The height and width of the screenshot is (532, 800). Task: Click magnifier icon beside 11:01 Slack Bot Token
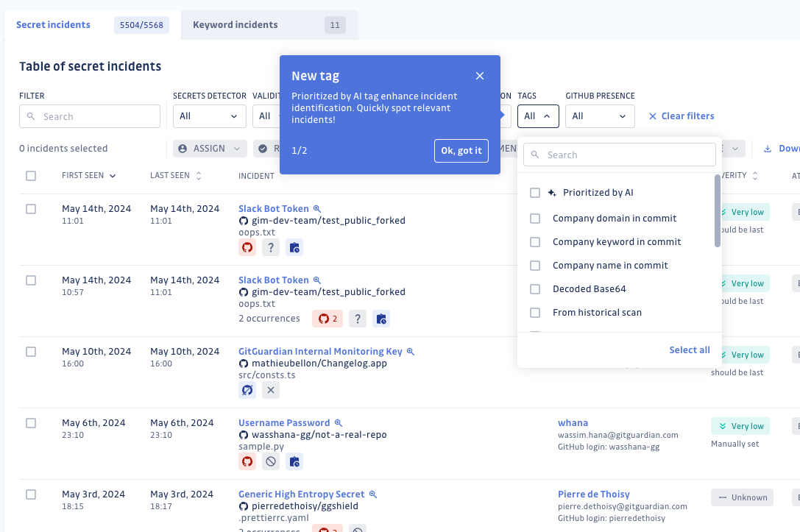pyautogui.click(x=317, y=209)
